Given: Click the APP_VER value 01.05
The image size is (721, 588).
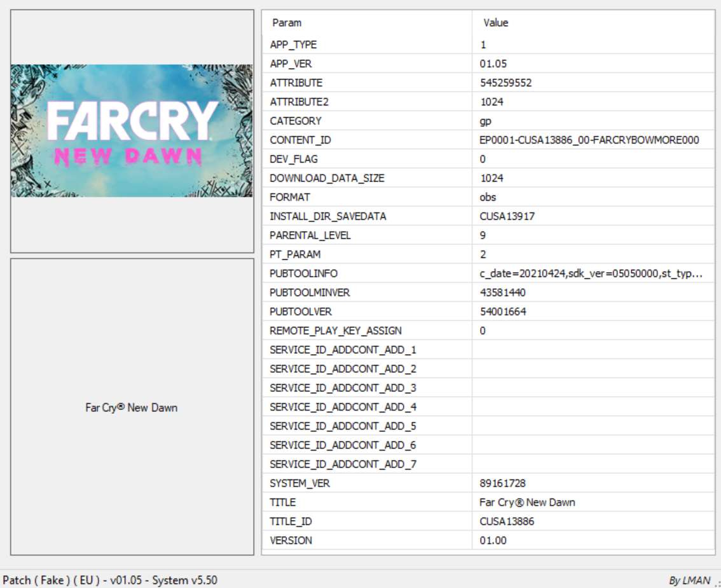Looking at the screenshot, I should tap(493, 64).
